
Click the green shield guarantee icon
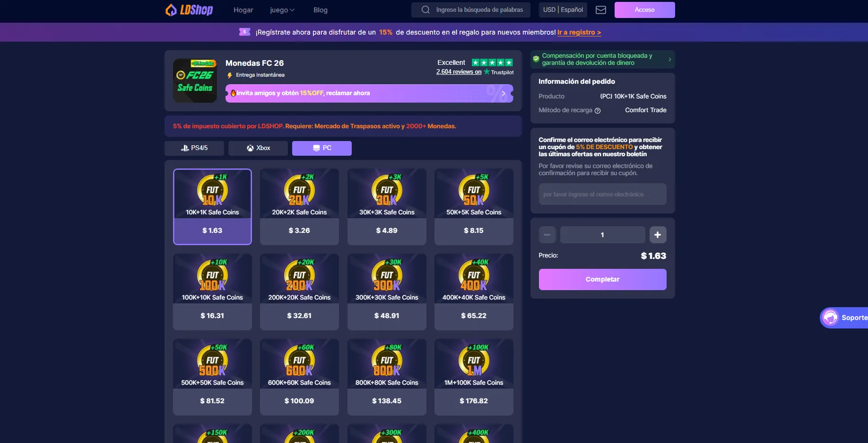(x=536, y=59)
